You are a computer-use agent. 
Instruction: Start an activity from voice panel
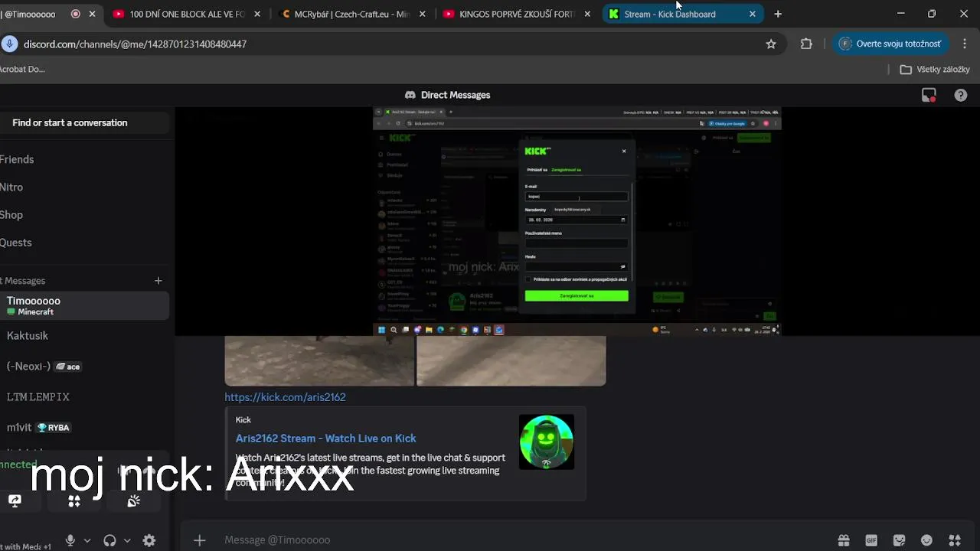click(x=74, y=501)
